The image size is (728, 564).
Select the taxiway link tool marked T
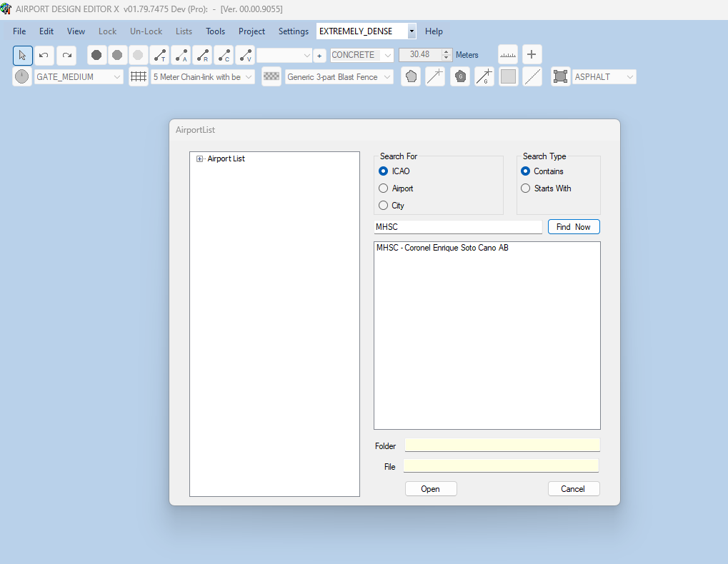pyautogui.click(x=160, y=55)
